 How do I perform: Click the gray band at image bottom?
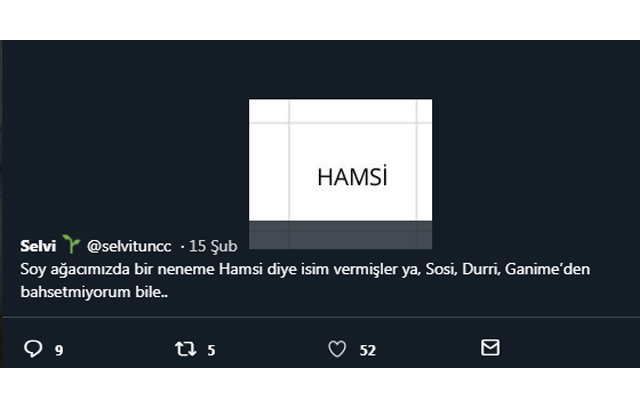340,234
